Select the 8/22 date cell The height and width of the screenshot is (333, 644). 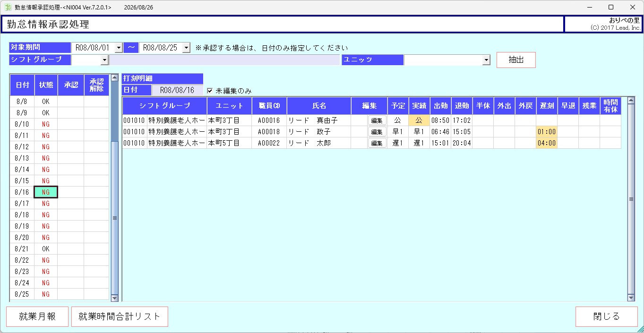click(x=22, y=260)
